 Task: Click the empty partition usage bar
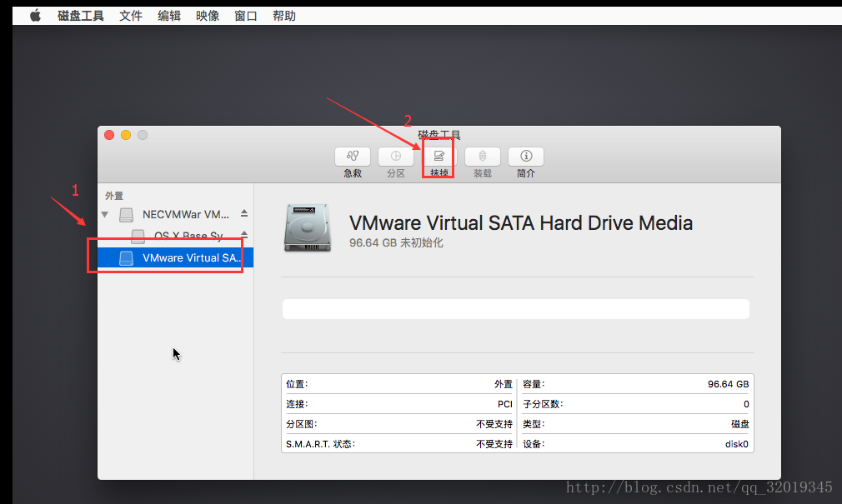point(516,309)
